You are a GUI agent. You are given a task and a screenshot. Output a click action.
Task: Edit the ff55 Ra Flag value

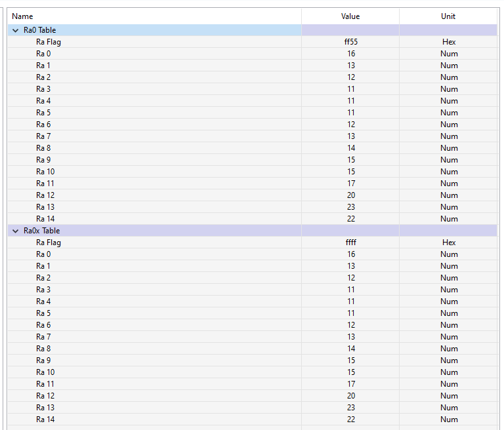[x=350, y=42]
